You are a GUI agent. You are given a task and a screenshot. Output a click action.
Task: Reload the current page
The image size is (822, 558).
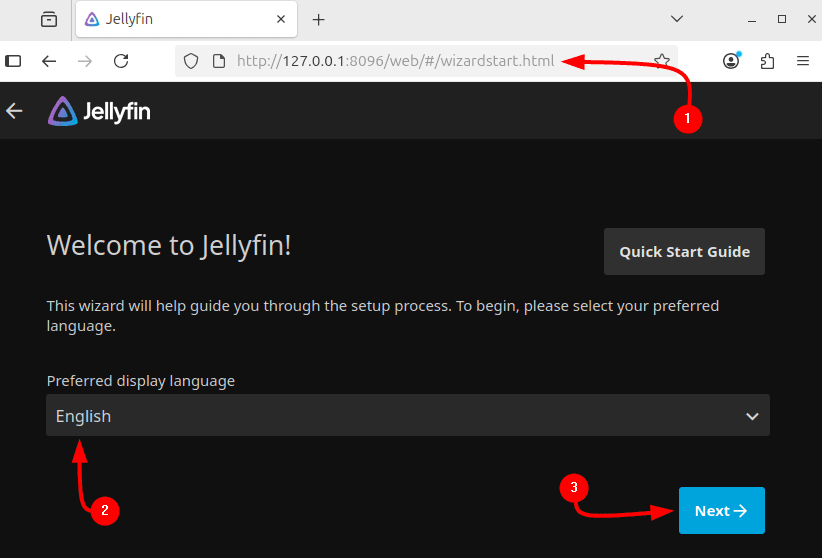click(121, 61)
